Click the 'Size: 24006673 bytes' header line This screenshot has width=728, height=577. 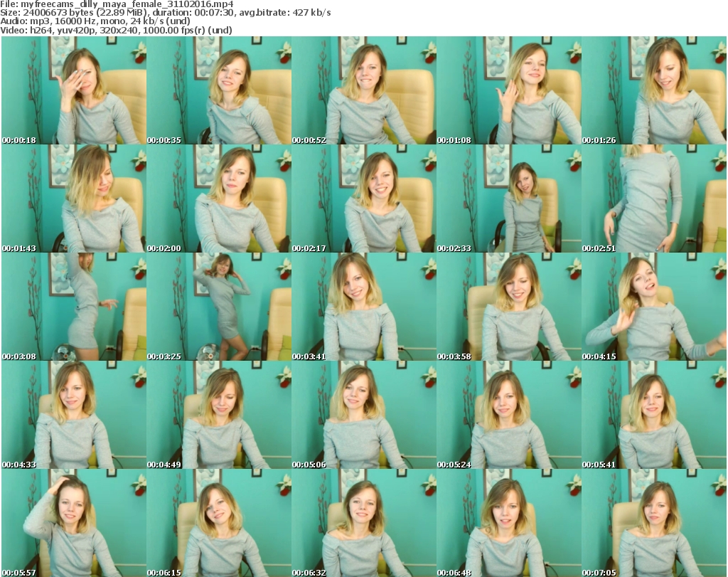pyautogui.click(x=165, y=13)
